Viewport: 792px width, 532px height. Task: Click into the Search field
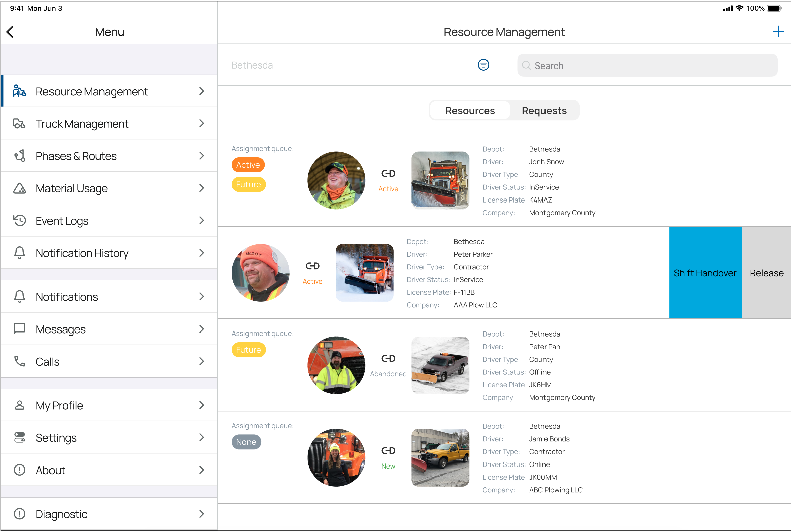[x=647, y=65]
